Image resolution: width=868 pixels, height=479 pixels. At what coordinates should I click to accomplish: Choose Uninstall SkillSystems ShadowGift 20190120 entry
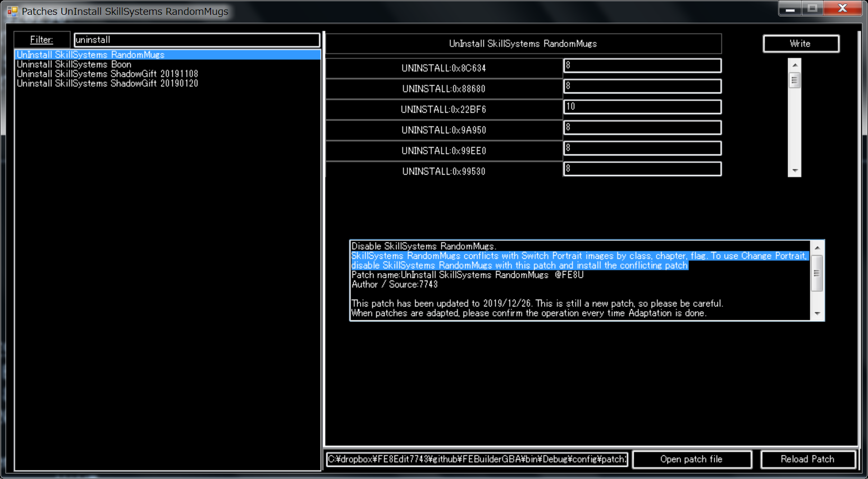[107, 84]
